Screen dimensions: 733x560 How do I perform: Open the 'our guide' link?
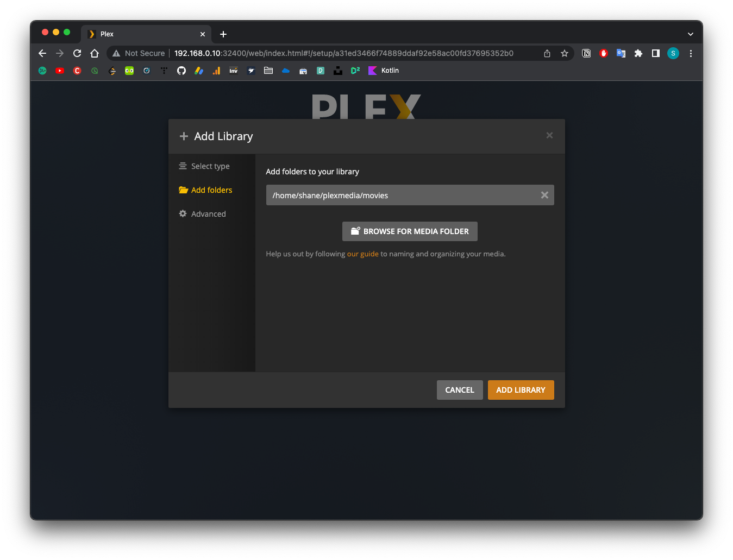[362, 254]
